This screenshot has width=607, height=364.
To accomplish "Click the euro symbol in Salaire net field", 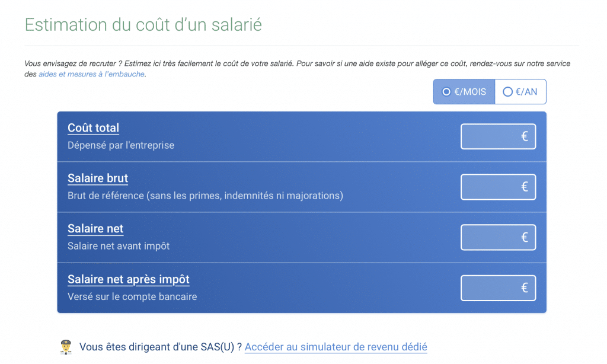I will point(525,237).
